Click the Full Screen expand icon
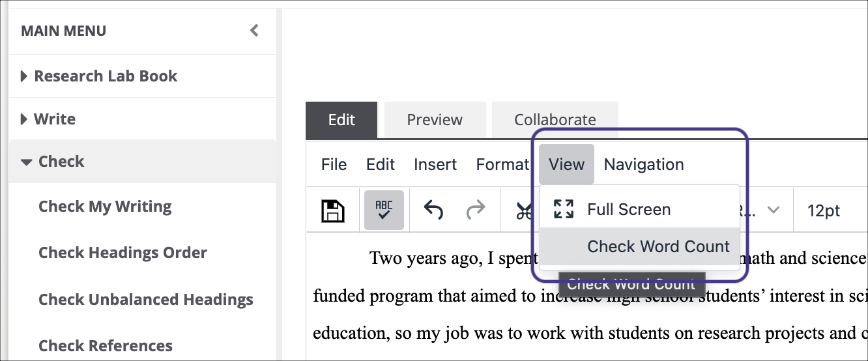Image resolution: width=868 pixels, height=361 pixels. click(563, 209)
